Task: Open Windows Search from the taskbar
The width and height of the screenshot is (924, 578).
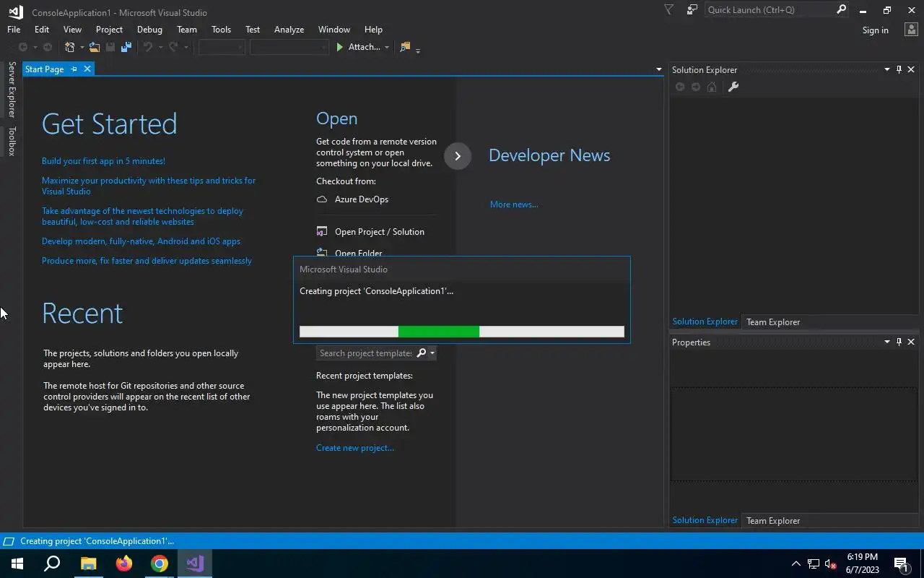Action: coord(52,564)
